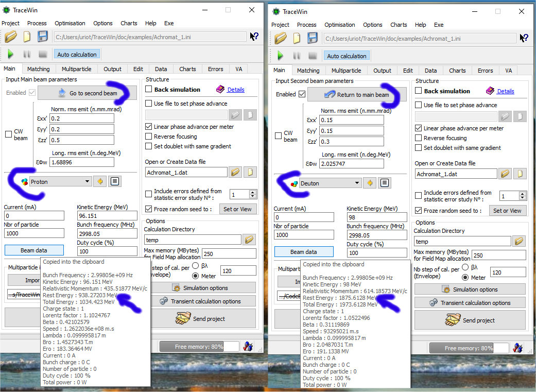Click the Return to main beam button
The width and height of the screenshot is (536, 392).
click(357, 95)
